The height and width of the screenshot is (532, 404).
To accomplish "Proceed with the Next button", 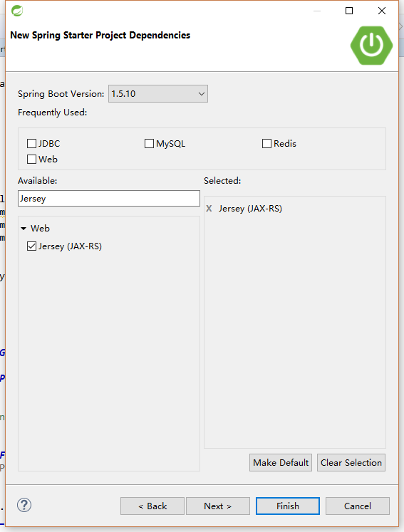I will tap(218, 506).
